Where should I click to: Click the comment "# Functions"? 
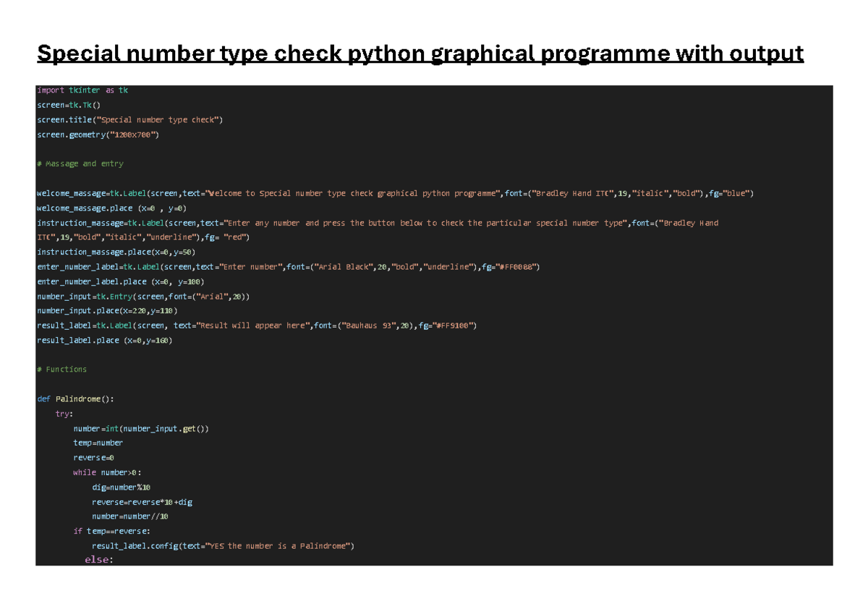62,370
